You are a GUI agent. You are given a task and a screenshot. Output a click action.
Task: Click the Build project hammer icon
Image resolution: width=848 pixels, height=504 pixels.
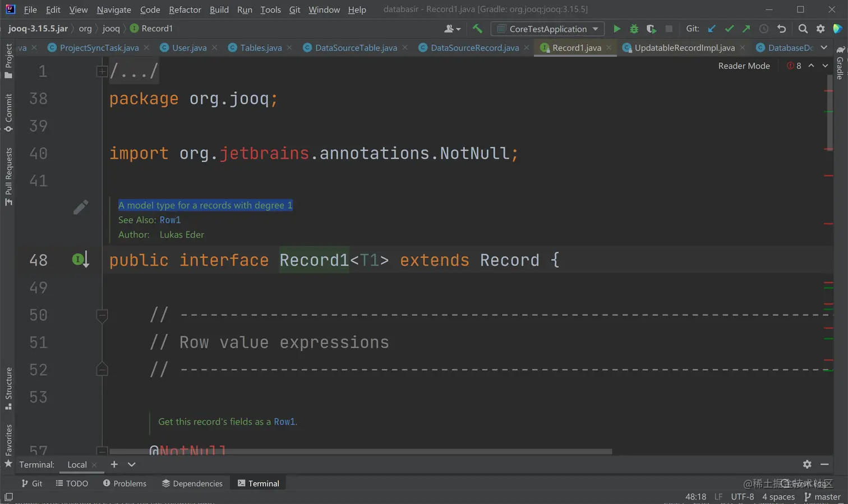pyautogui.click(x=477, y=29)
